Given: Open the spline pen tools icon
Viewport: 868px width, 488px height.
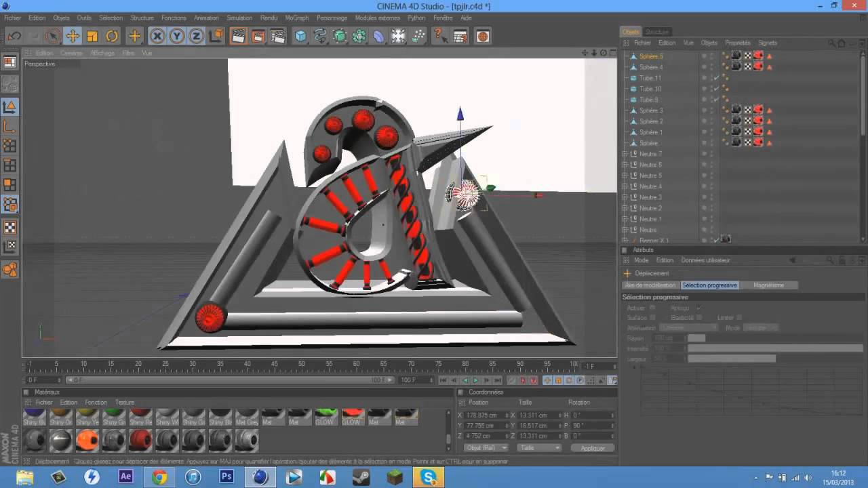Looking at the screenshot, I should click(320, 36).
